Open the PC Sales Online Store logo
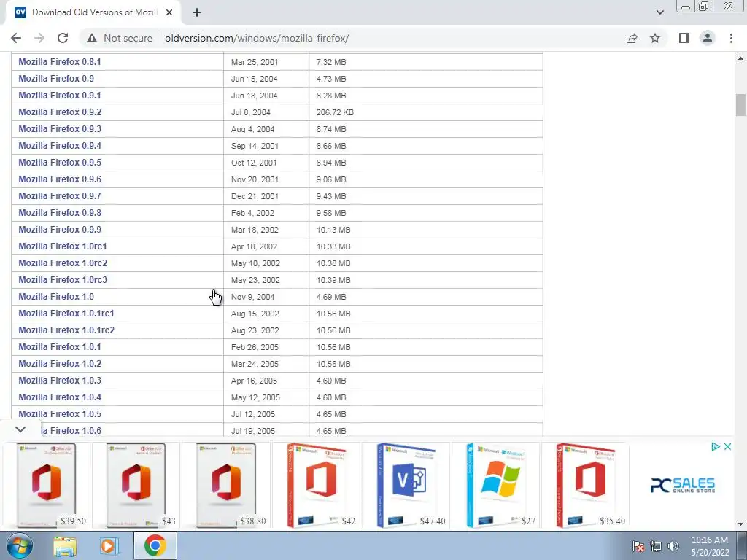747x560 pixels. 683,485
